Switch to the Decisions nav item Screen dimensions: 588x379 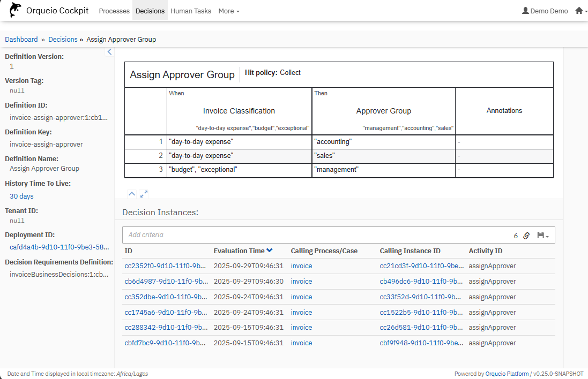coord(150,11)
